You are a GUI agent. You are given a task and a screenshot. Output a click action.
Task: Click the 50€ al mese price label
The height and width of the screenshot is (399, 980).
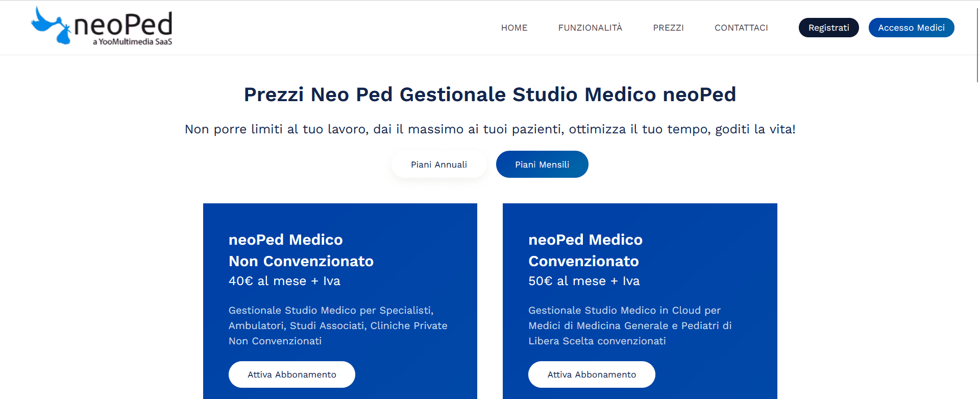pyautogui.click(x=584, y=280)
